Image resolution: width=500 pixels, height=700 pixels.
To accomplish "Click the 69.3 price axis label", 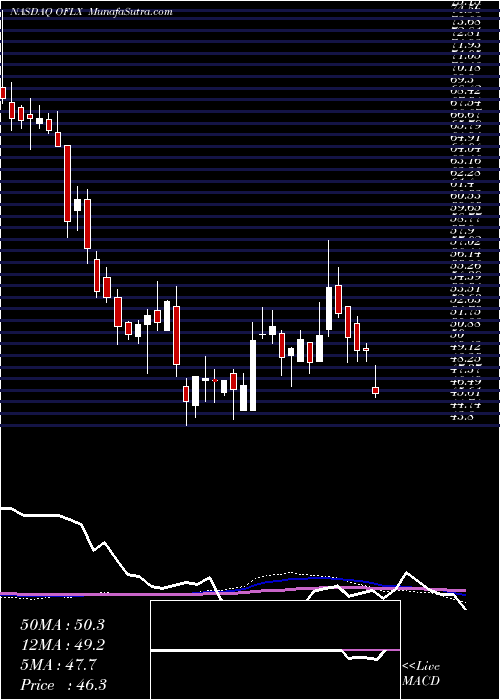I will (462, 80).
